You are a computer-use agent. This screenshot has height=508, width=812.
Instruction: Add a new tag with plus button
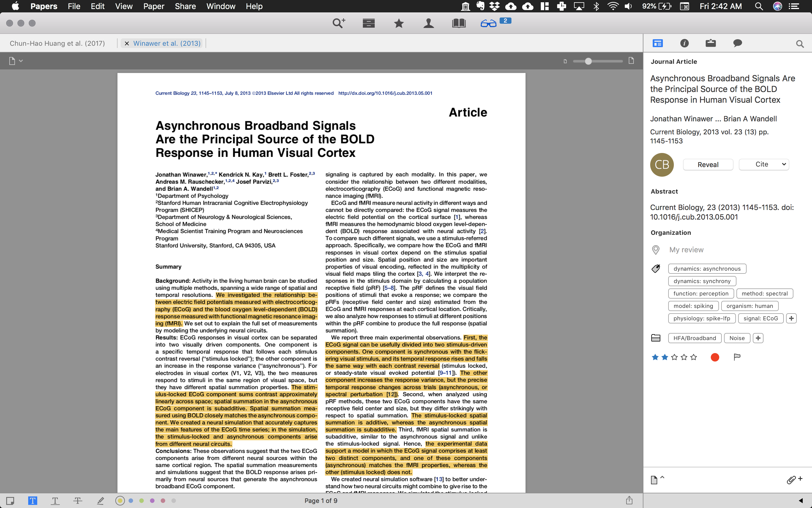click(791, 318)
